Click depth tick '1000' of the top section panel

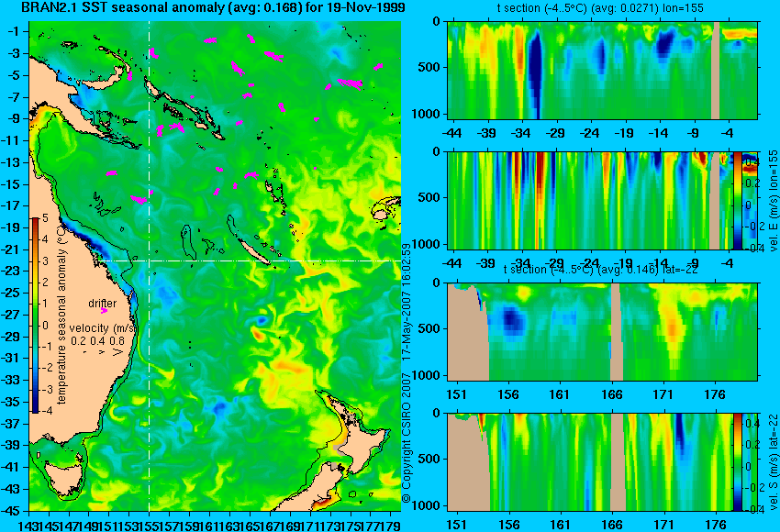coord(426,114)
